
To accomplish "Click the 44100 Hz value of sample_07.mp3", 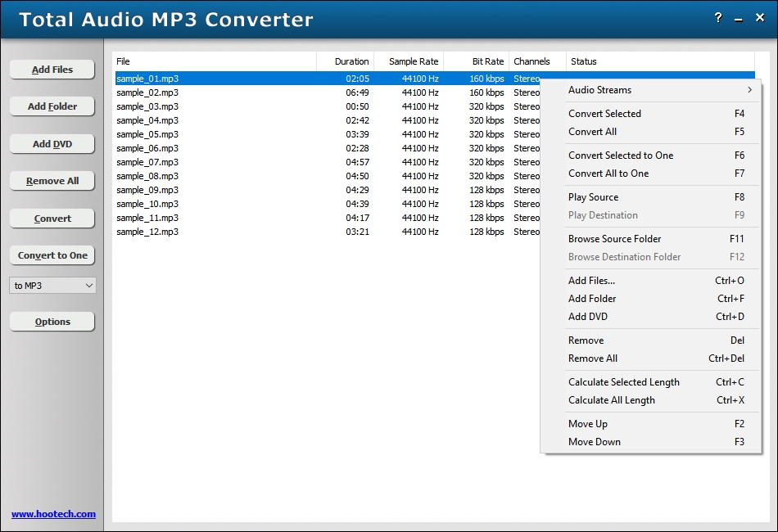I will coord(420,161).
